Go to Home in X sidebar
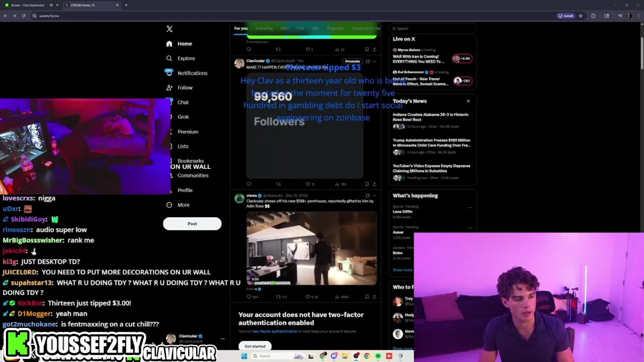This screenshot has width=644, height=362. (x=180, y=44)
